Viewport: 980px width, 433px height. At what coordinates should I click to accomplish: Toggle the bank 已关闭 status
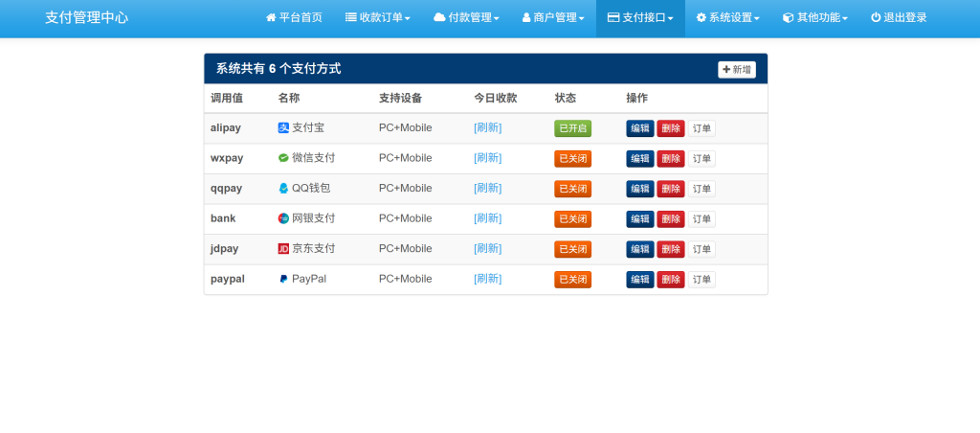(572, 219)
